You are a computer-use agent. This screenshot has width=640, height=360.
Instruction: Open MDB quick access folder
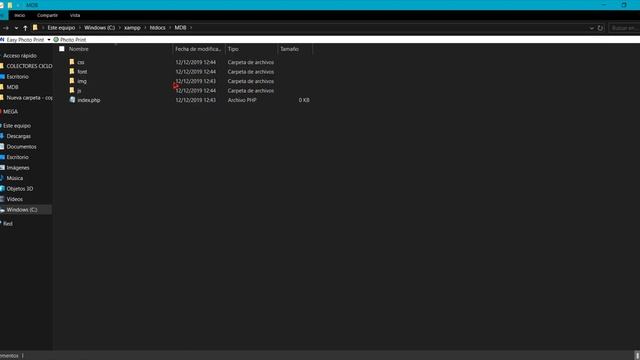(x=12, y=87)
